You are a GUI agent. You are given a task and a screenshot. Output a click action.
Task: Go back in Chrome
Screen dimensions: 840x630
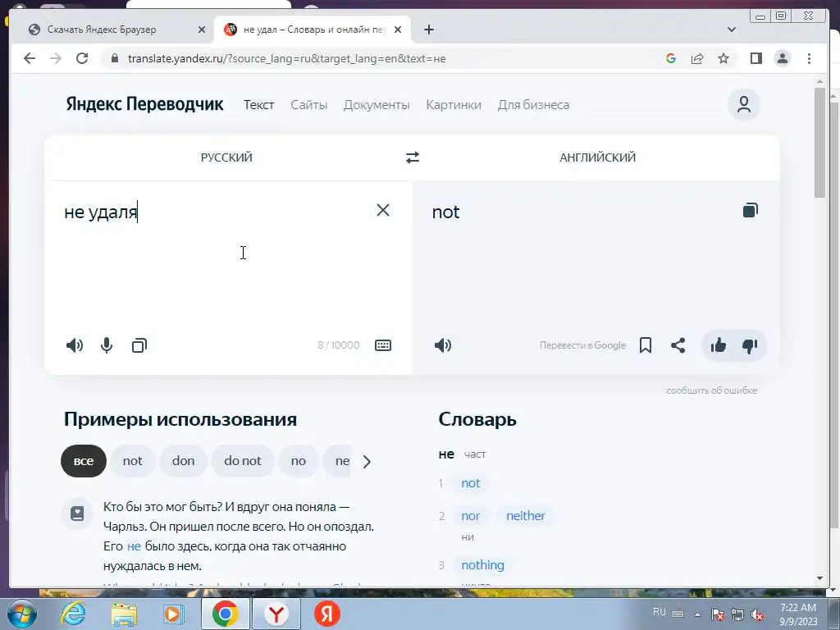[x=30, y=58]
